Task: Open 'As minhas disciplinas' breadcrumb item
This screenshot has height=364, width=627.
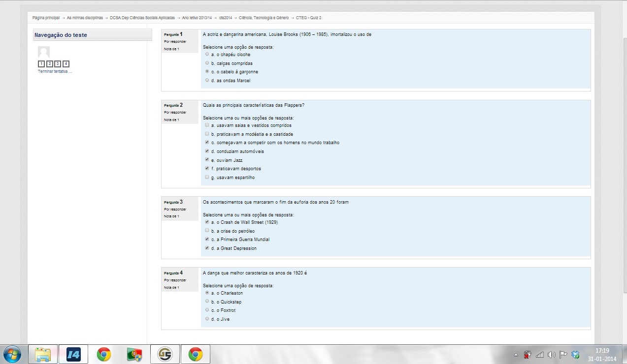Action: (x=85, y=18)
